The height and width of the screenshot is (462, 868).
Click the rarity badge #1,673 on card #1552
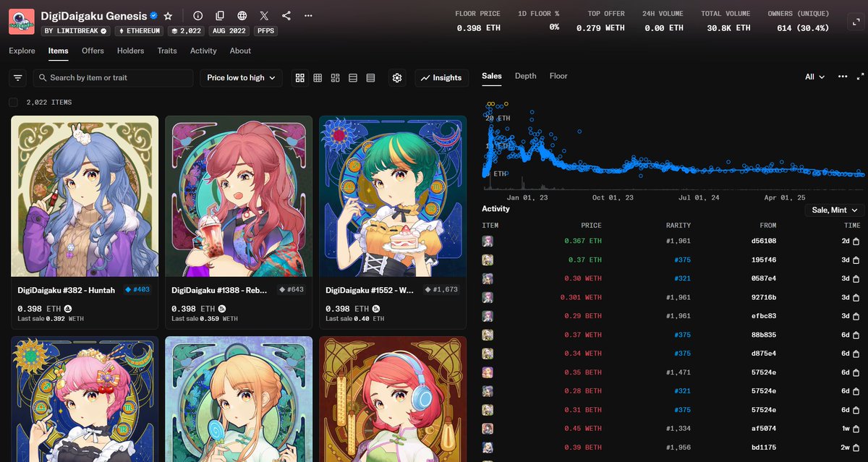[x=443, y=289]
